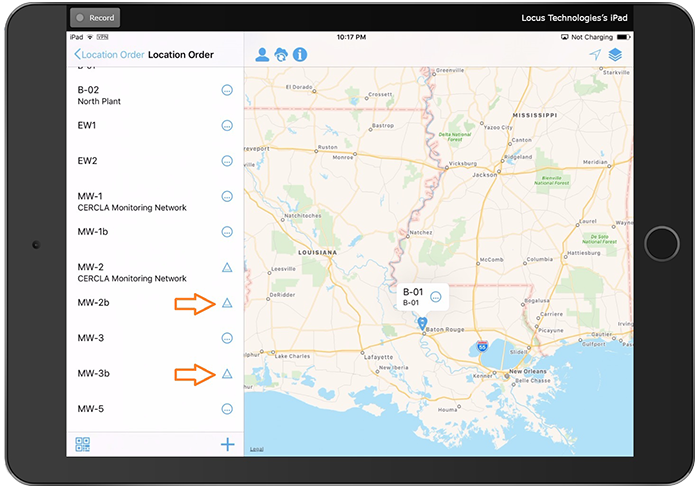Tap the Jackson city label on map
700x488 pixels.
[484, 175]
